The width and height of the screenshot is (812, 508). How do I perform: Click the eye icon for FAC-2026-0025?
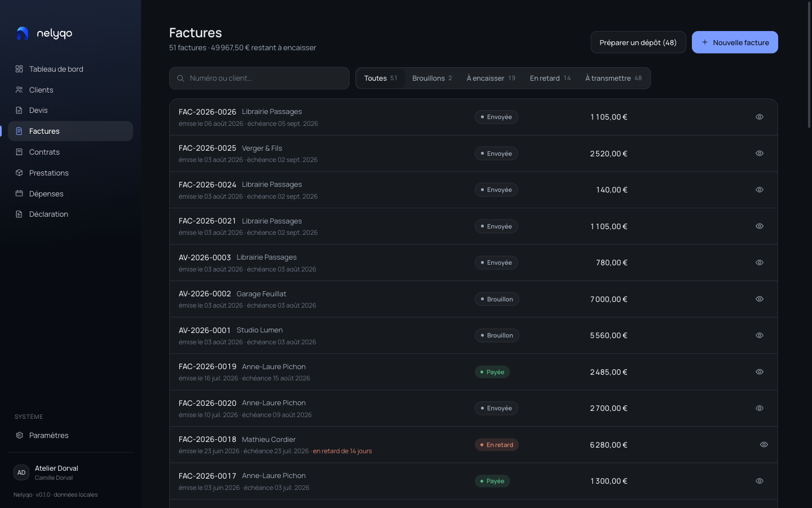760,154
